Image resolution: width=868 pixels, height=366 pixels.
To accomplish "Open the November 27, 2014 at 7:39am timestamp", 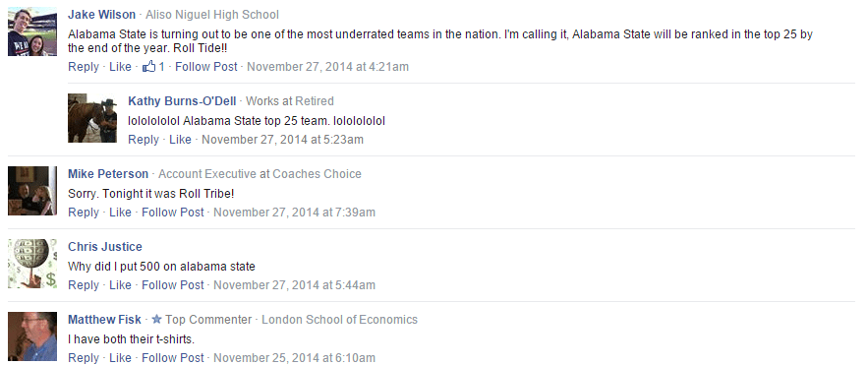I will (295, 213).
